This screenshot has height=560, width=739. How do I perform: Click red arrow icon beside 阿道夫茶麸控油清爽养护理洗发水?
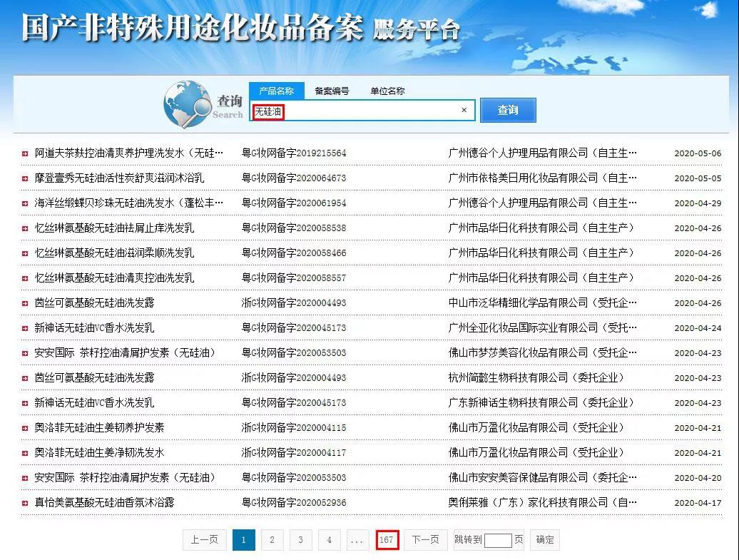[x=25, y=153]
